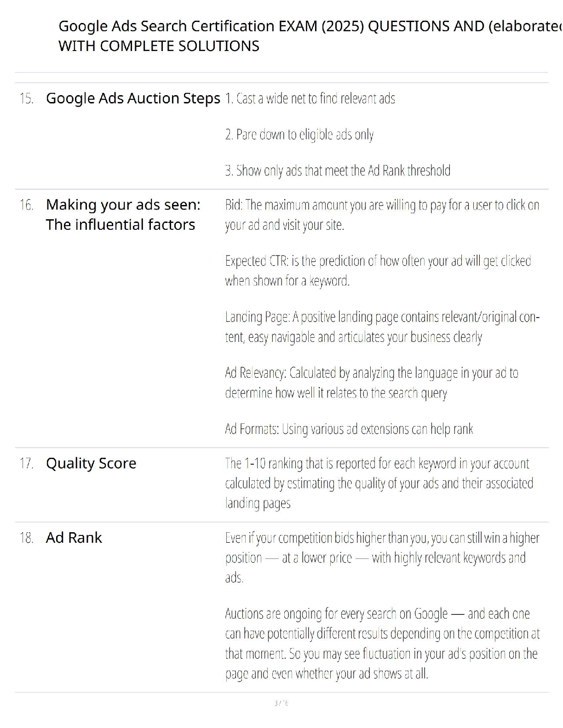This screenshot has width=563, height=728.
Task: Click the 'Expected CTR' definition paragraph
Action: coord(378,271)
